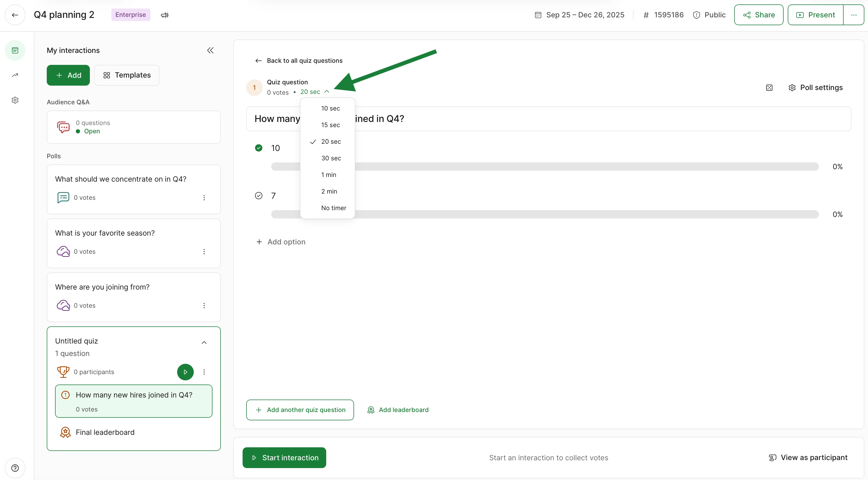Open Final leaderboard item

coord(105,432)
